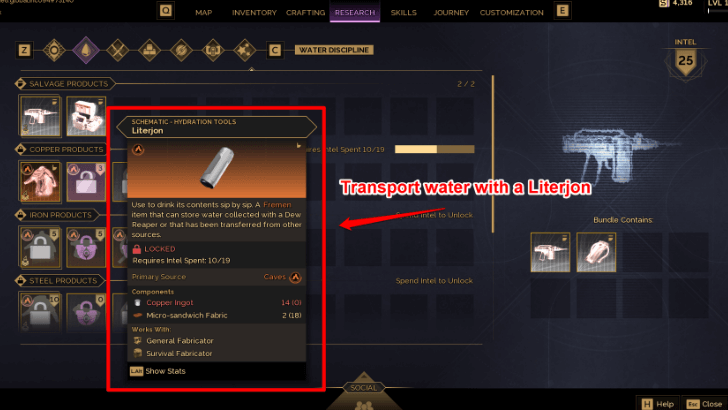Select the crossed tools discipline icon

(x=117, y=50)
